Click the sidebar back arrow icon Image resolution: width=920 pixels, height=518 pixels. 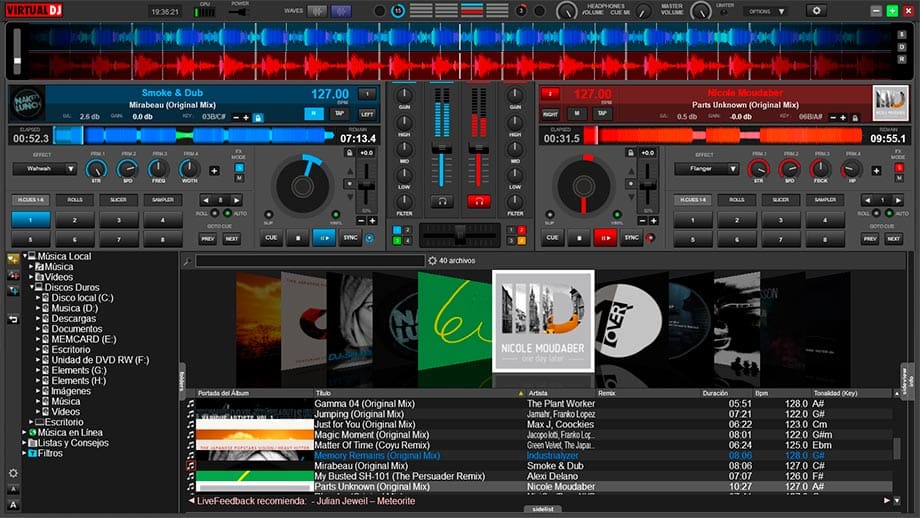(x=13, y=319)
